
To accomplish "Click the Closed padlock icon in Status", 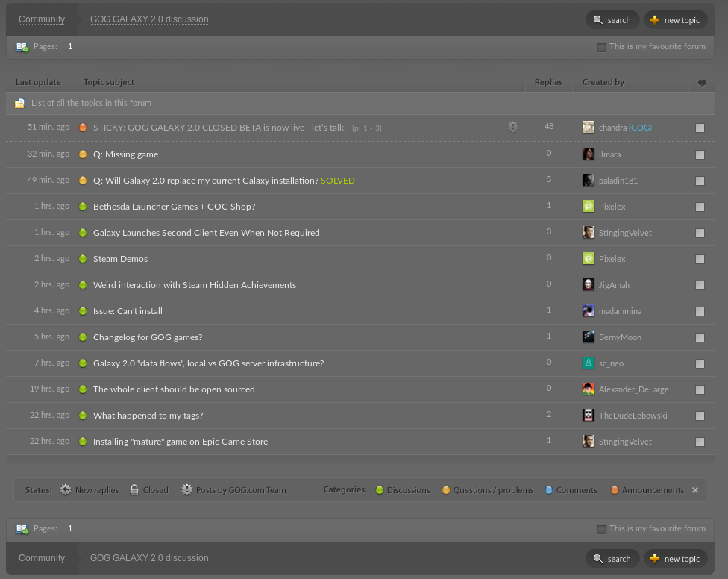I will point(134,490).
